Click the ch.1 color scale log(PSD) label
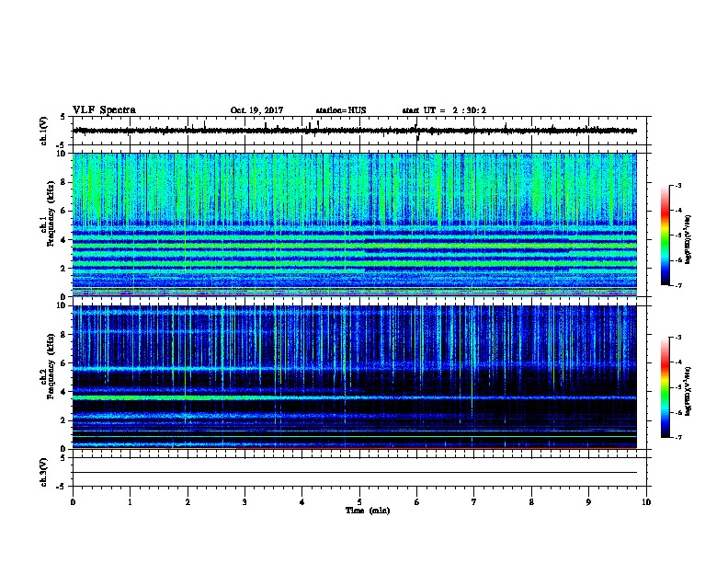728x563 pixels. click(x=688, y=239)
